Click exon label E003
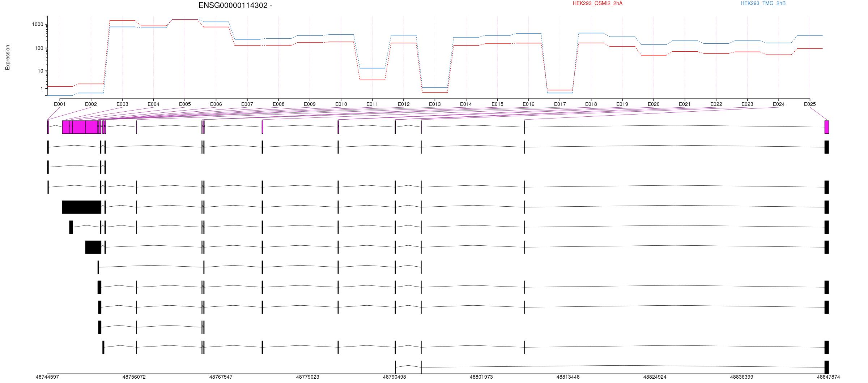Screen dimensions: 868x383 point(122,104)
